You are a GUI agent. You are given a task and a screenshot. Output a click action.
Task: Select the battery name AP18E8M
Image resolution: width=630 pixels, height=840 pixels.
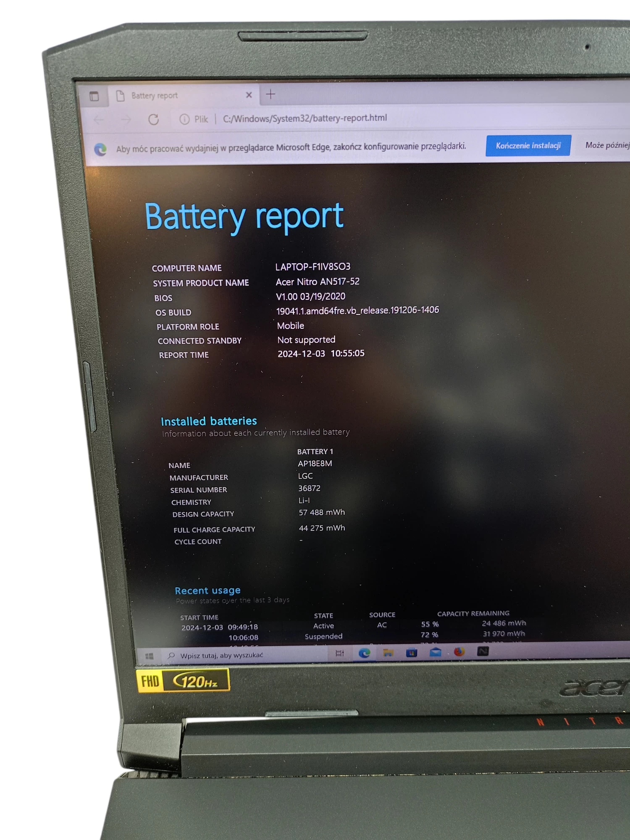point(315,464)
